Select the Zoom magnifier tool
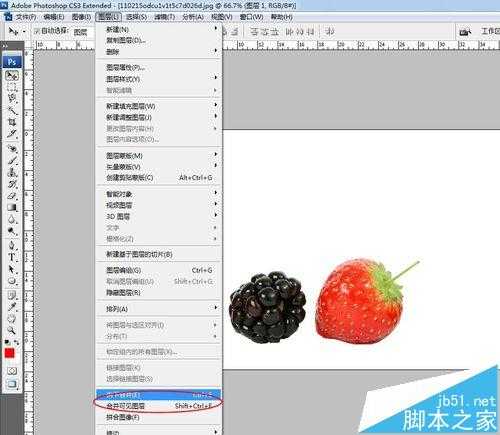 click(x=12, y=330)
